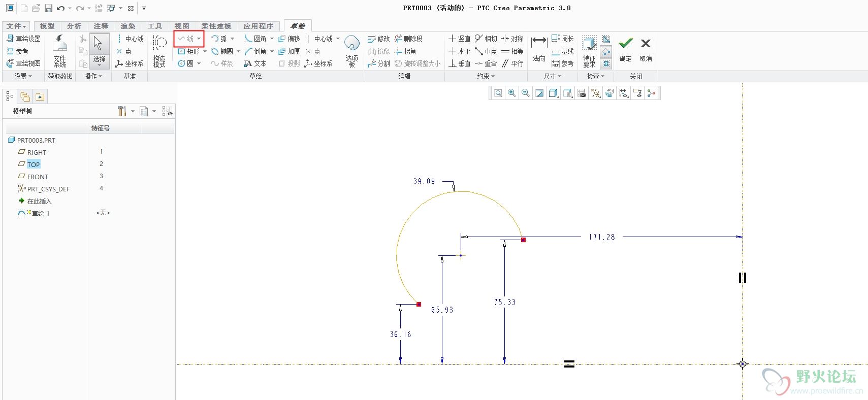Image resolution: width=868 pixels, height=400 pixels.
Task: Switch to the 注释 annotate tab
Action: 101,26
